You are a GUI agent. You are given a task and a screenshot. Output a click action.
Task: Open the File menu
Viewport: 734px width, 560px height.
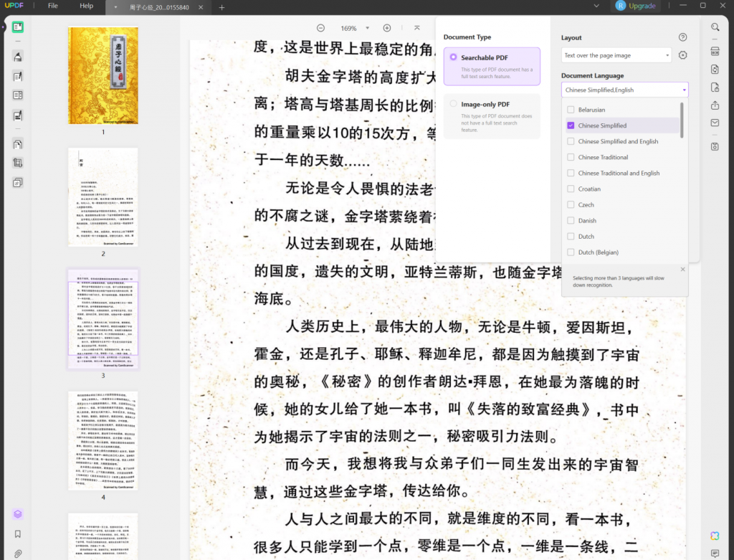click(53, 6)
